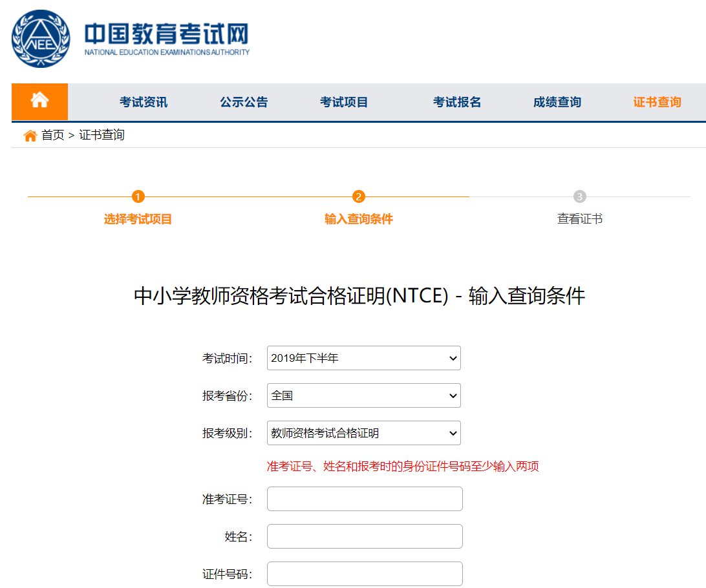
Task: Focus the 姓名 input field
Action: (365, 536)
